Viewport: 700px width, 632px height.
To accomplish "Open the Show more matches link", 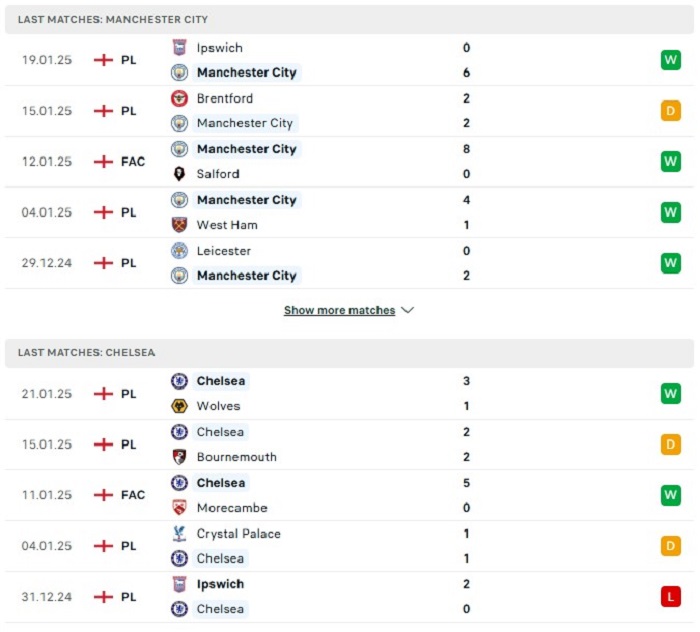I will (339, 310).
